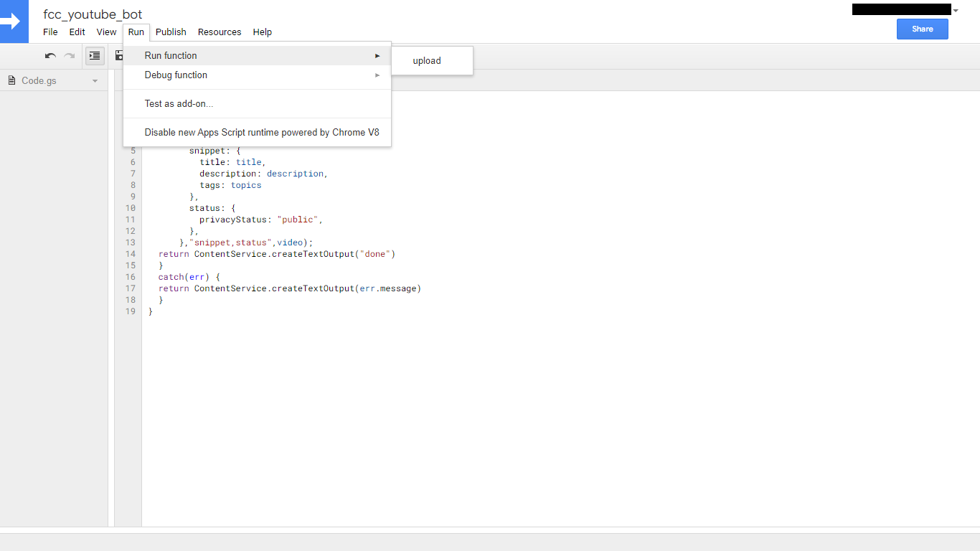Open the Publish menu

click(x=171, y=32)
